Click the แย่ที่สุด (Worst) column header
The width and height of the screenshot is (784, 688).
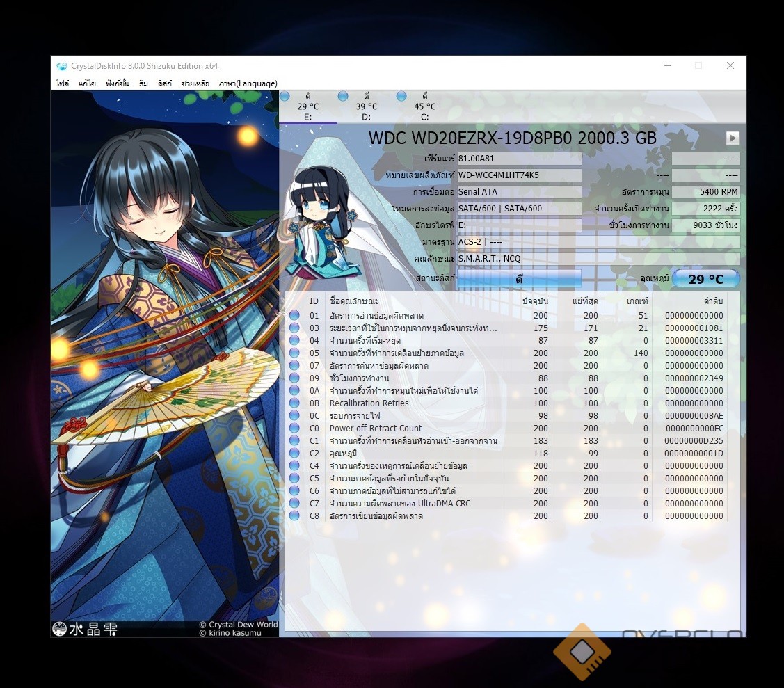(577, 301)
